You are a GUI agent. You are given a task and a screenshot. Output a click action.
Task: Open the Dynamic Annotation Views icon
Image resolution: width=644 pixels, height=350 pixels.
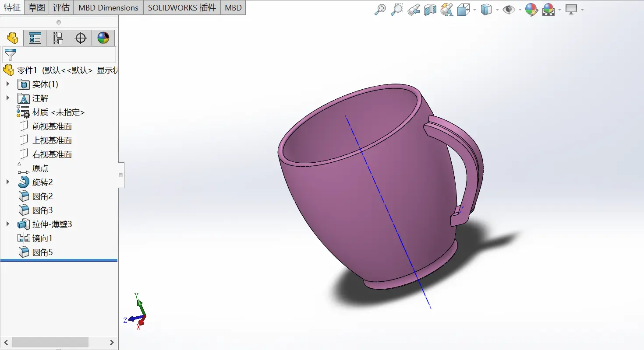447,10
